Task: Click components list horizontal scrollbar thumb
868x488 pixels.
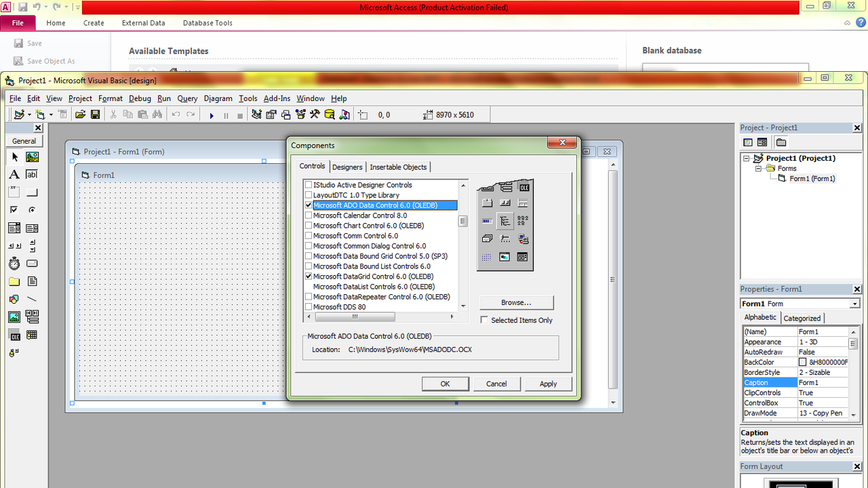Action: (355, 317)
